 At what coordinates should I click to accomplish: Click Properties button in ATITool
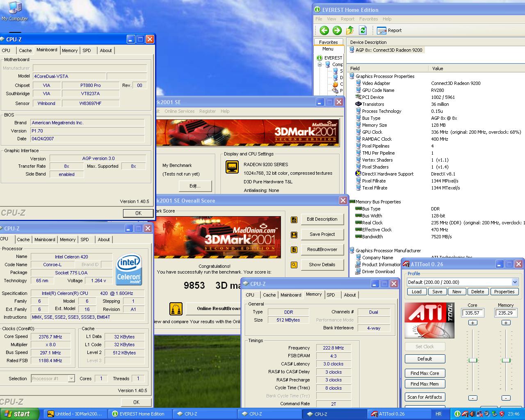tap(504, 292)
